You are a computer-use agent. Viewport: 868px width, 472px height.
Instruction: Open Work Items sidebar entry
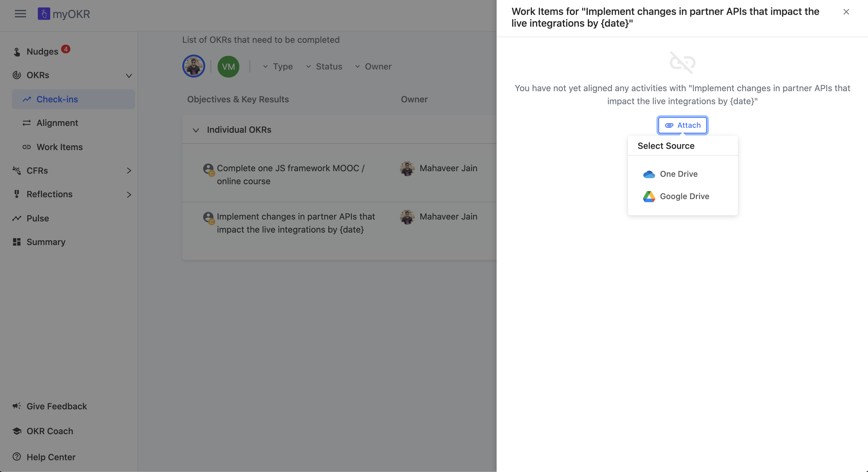[x=59, y=147]
